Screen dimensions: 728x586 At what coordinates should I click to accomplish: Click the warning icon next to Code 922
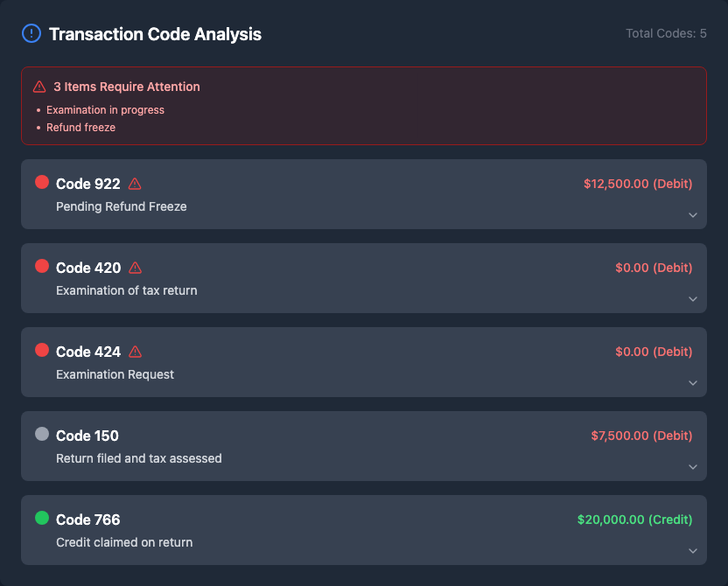[135, 184]
